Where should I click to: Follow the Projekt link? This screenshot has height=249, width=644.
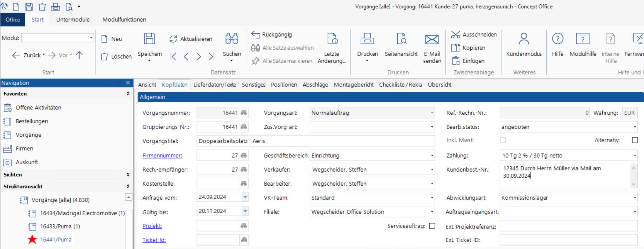152,226
